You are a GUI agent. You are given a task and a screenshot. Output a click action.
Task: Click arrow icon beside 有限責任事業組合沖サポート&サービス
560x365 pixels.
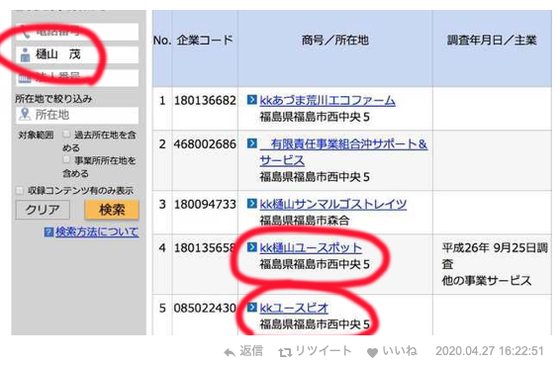(252, 144)
